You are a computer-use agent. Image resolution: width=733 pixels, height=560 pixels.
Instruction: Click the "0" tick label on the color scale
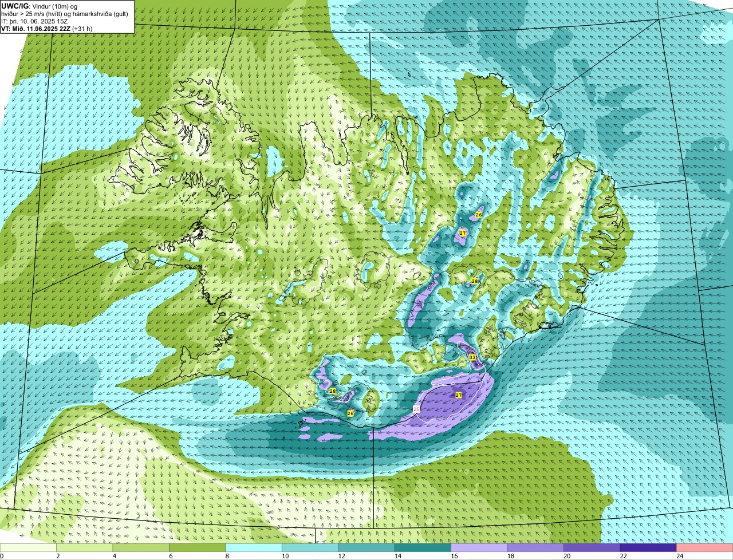(2, 556)
